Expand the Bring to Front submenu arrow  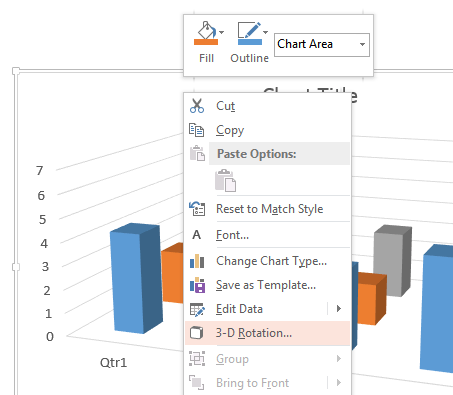(x=339, y=382)
